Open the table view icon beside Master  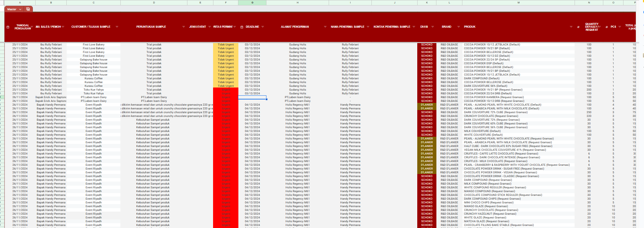tap(28, 9)
